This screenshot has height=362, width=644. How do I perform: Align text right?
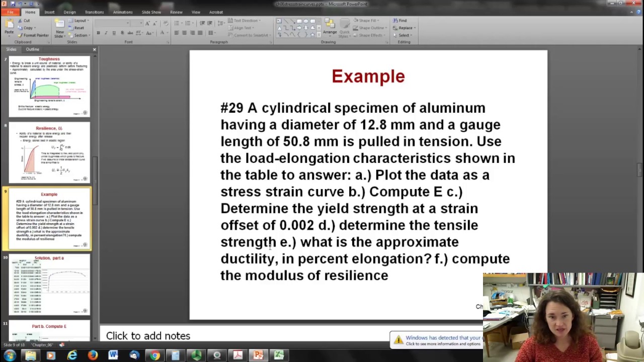(x=192, y=33)
